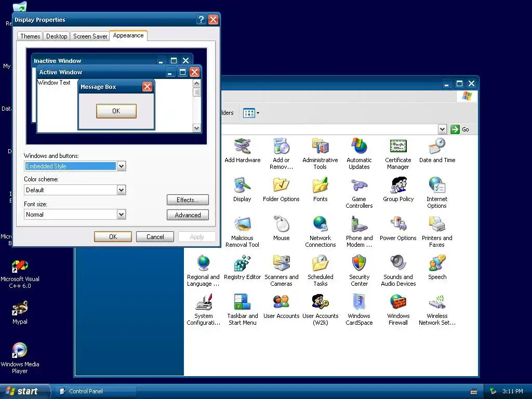Click the system tray clock
The image size is (532, 399).
click(x=513, y=391)
